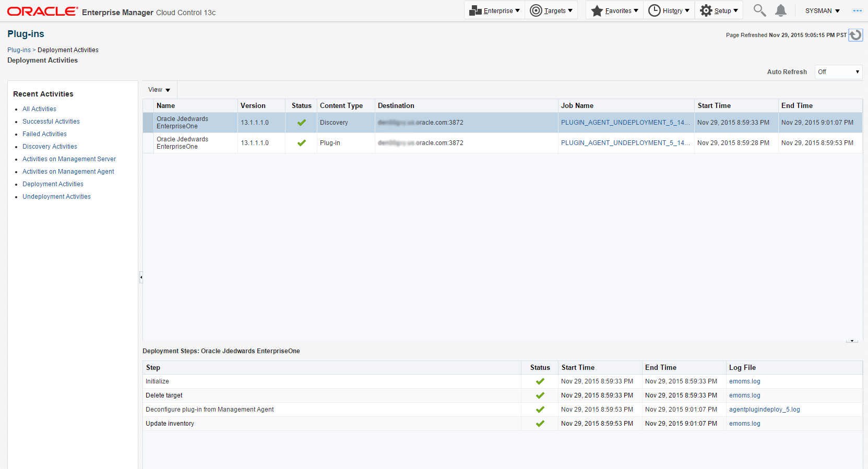Screen dimensions: 868x469
Task: Open the Auto Refresh dropdown
Action: click(838, 72)
